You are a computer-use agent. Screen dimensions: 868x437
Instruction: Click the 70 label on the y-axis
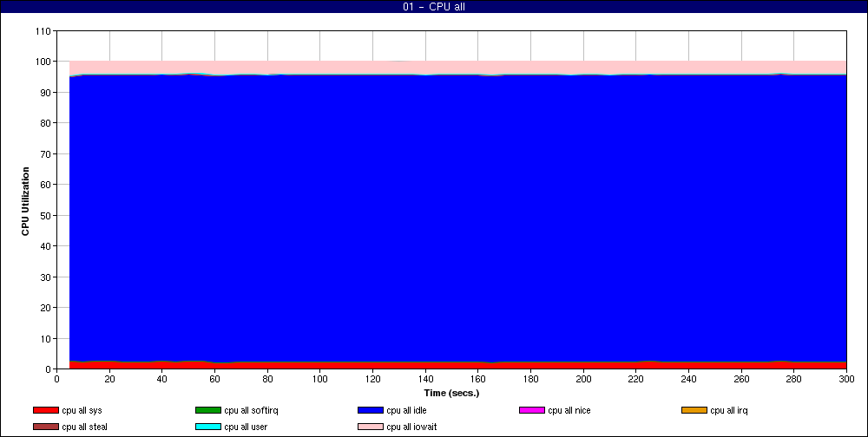(x=45, y=153)
